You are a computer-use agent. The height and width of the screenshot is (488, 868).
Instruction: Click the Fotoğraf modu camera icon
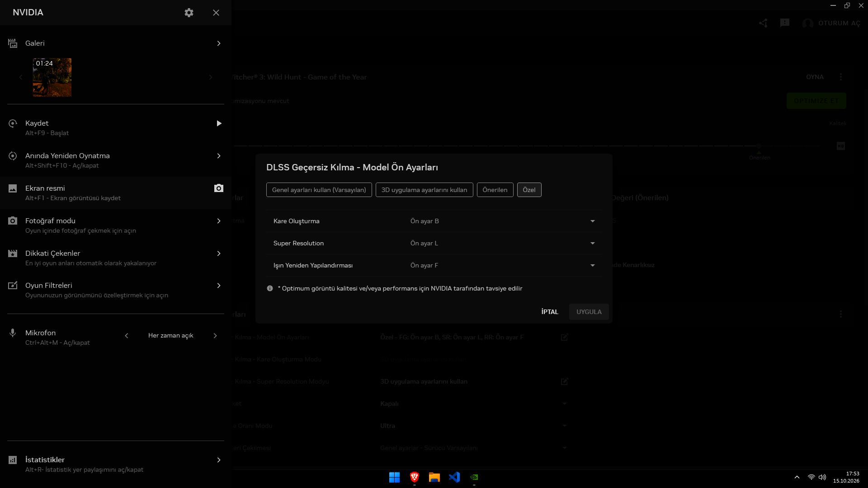13,221
